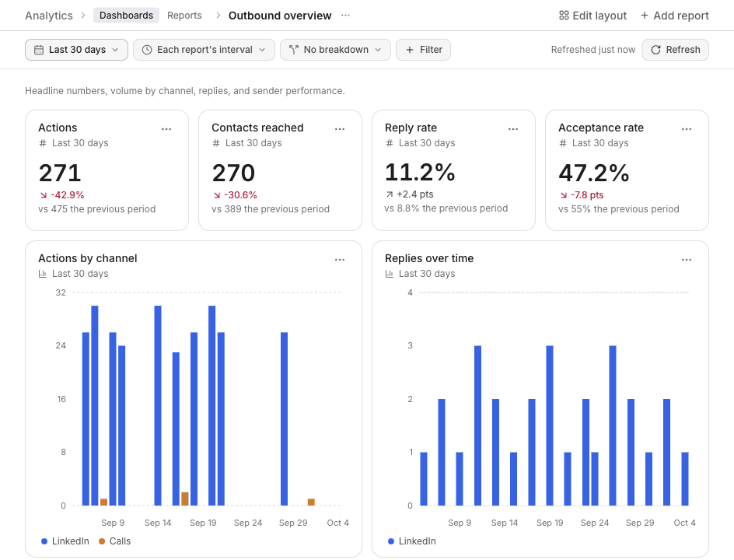Go to the Analytics breadcrumb
734x560 pixels.
(x=49, y=16)
